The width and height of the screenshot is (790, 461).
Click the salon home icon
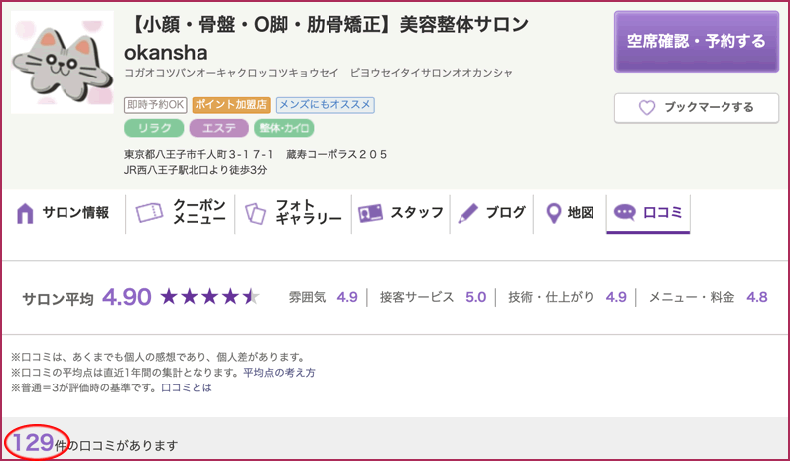[25, 213]
